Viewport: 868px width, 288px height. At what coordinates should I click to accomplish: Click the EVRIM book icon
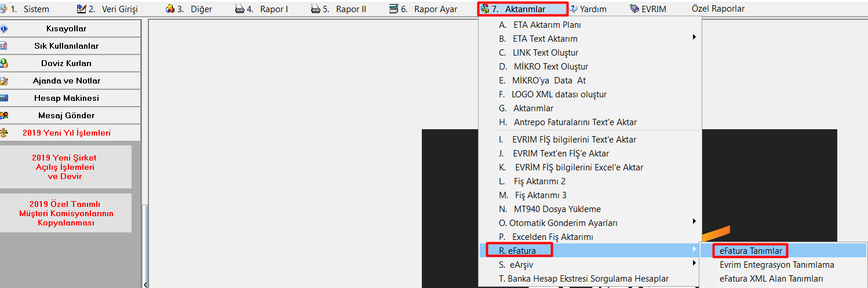pos(634,9)
